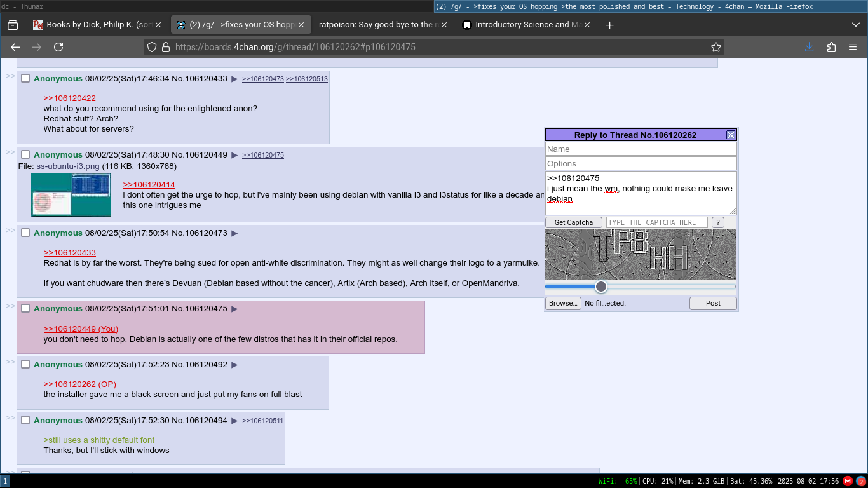The width and height of the screenshot is (868, 488).
Task: Follow quote link >>106120414
Action: pos(149,185)
